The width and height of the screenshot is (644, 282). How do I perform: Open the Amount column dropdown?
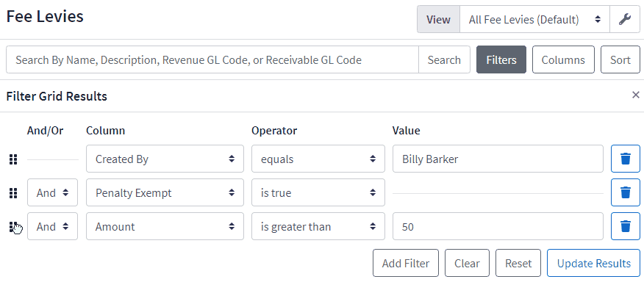165,226
